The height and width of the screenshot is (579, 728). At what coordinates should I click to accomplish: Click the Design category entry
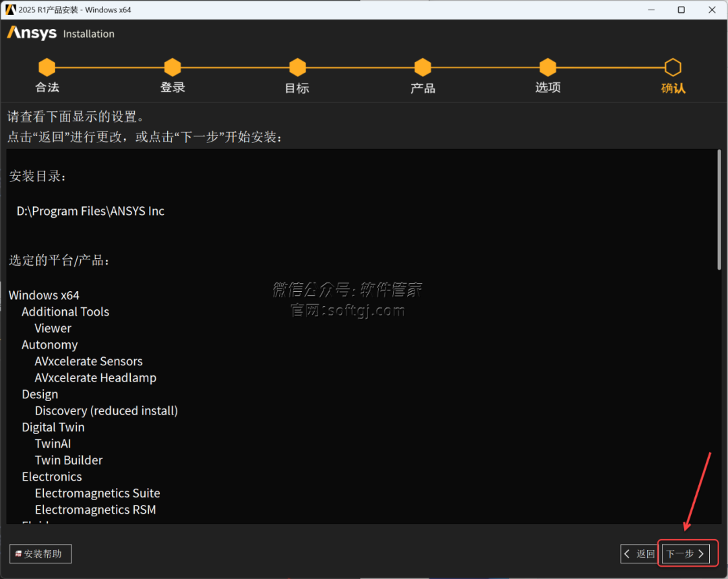click(40, 395)
